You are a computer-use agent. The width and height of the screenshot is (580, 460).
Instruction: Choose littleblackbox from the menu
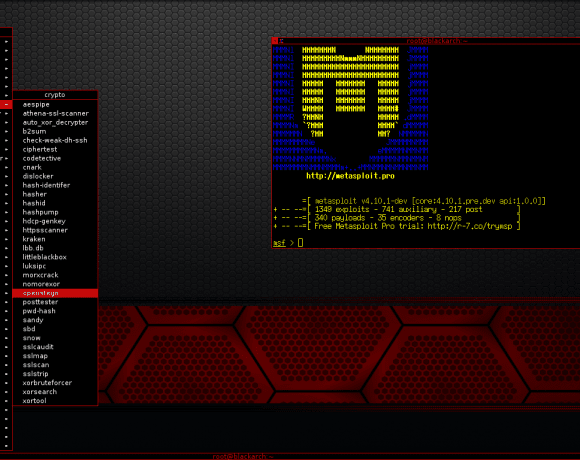point(55,257)
